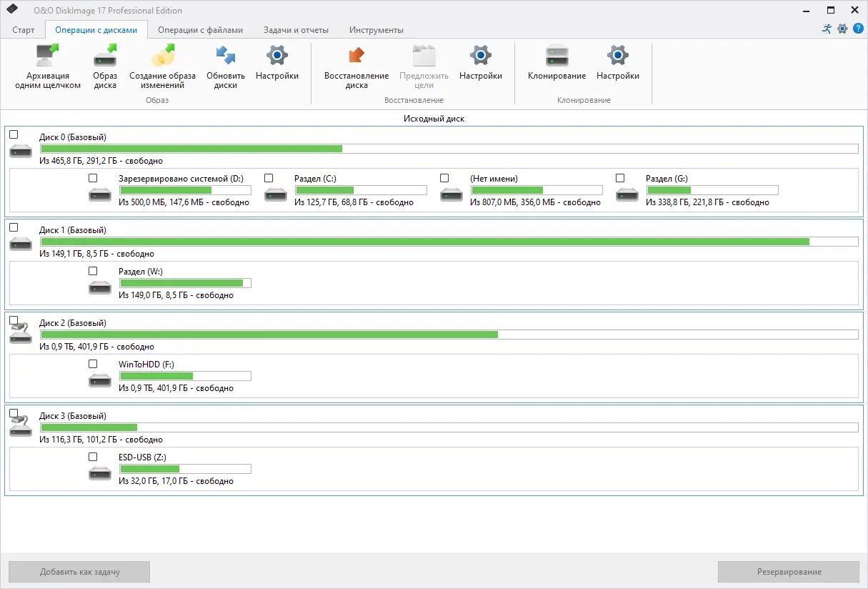Tick the (Нет имени) partition checkbox
868x589 pixels.
pos(444,178)
